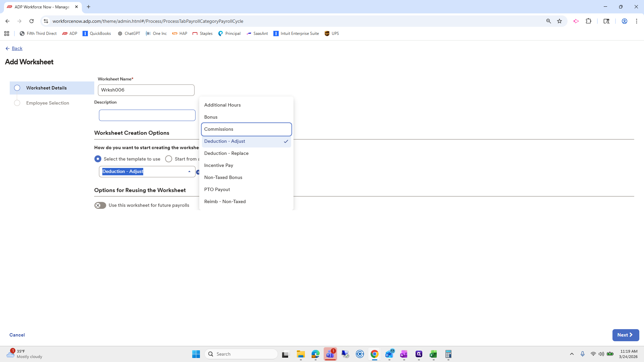Viewport: 644px width, 362px height.
Task: Click the Chrome profile icon
Action: click(x=624, y=21)
